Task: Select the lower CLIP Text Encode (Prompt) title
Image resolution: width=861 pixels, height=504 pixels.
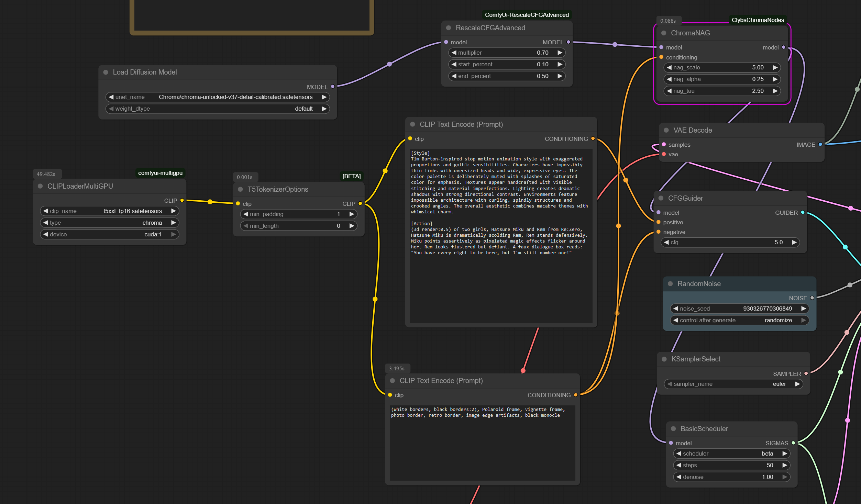Action: (x=441, y=381)
